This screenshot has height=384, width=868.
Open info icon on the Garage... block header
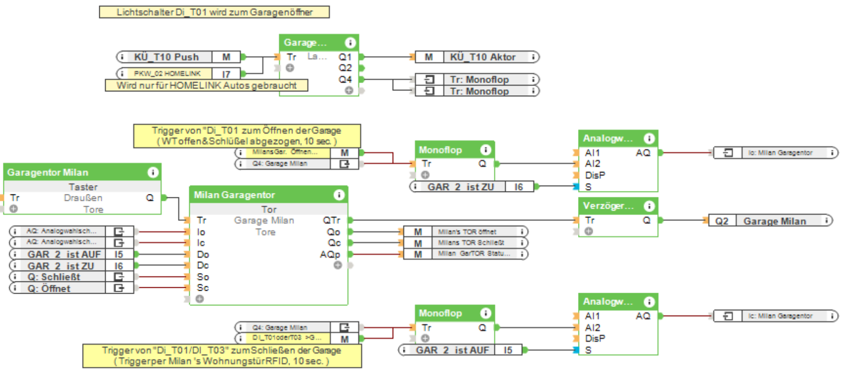pyautogui.click(x=350, y=43)
